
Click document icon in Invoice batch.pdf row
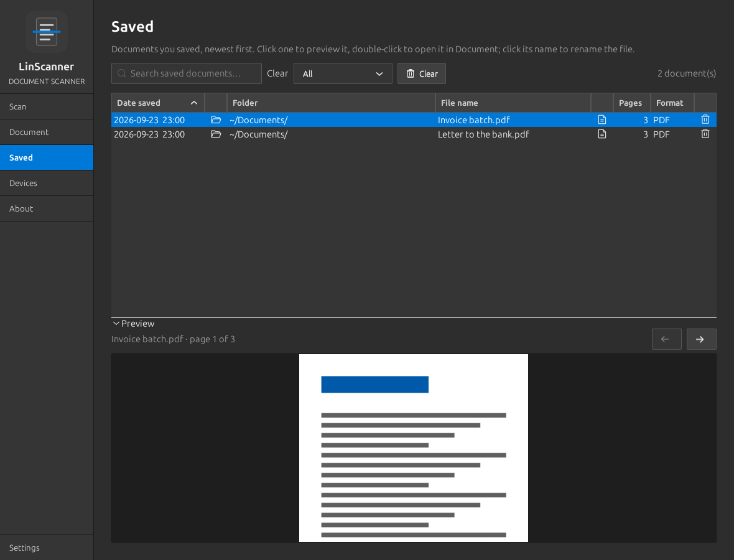click(x=602, y=120)
